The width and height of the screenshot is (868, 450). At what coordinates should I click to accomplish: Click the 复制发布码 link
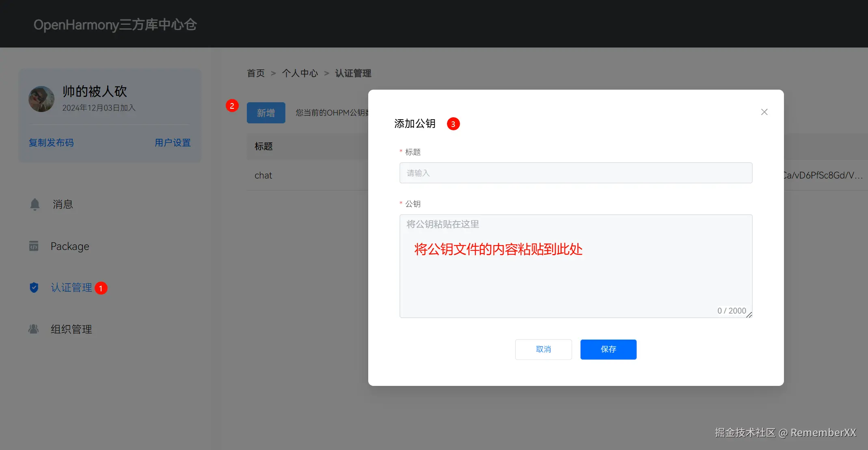click(x=51, y=143)
